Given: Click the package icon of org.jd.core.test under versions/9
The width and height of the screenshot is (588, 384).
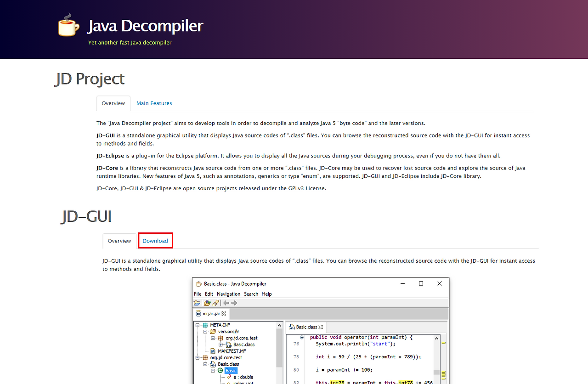Looking at the screenshot, I should coord(220,338).
